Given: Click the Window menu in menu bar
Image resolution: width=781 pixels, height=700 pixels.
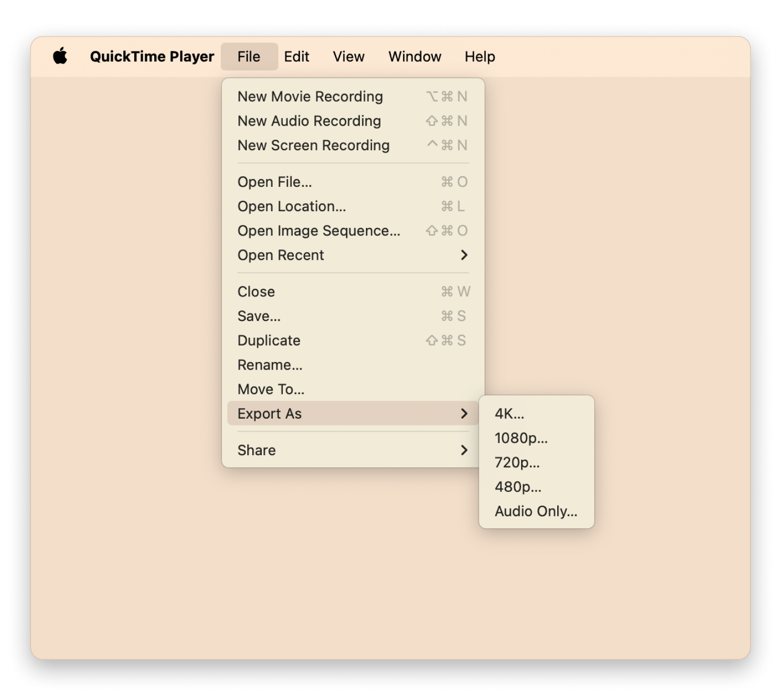Looking at the screenshot, I should click(415, 57).
